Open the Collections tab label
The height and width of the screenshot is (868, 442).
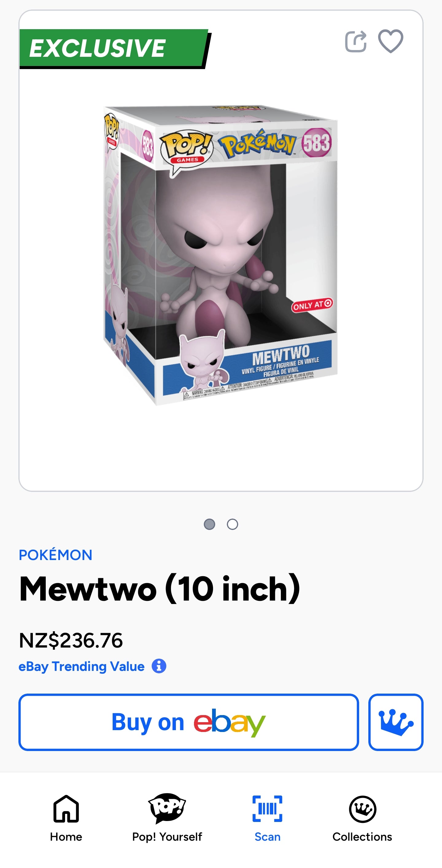[x=363, y=837]
